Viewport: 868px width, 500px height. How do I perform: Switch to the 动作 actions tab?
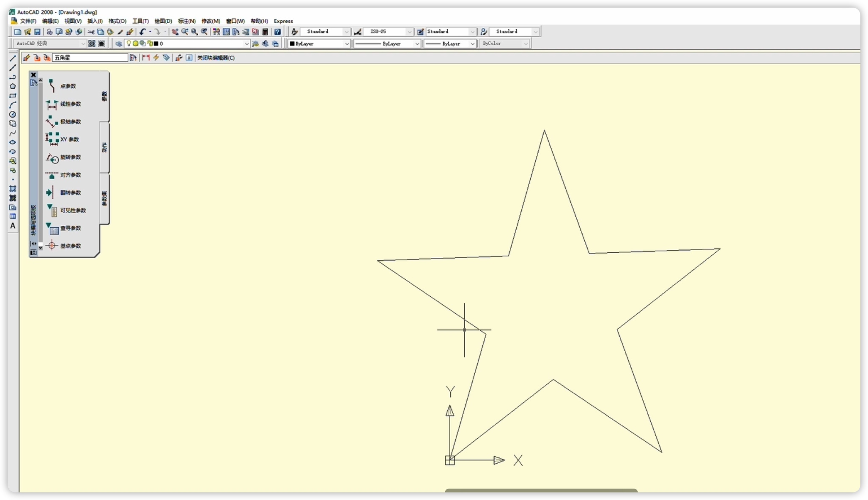tap(104, 148)
